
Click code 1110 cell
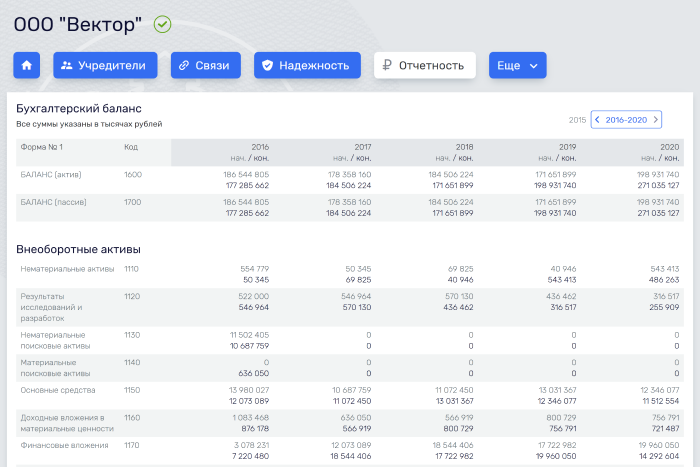click(x=132, y=269)
